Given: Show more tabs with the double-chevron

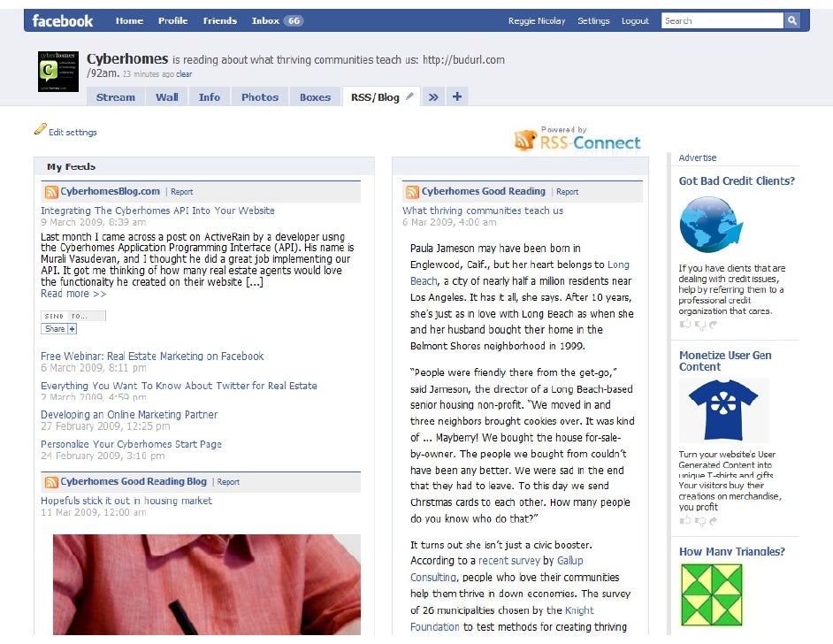Looking at the screenshot, I should point(433,96).
